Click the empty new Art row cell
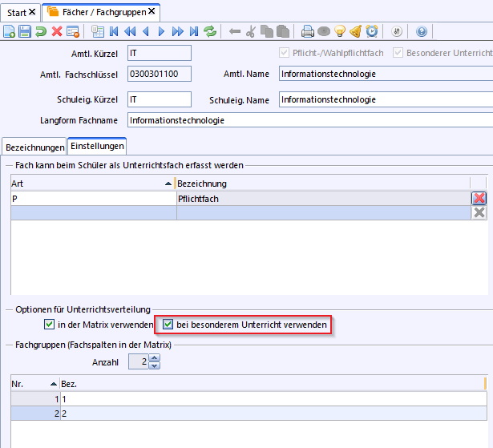Viewport: 493px width, 448px height. tap(94, 213)
